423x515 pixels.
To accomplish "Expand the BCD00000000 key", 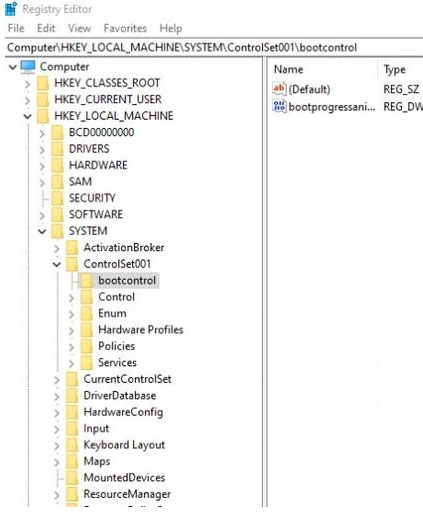I will [42, 133].
